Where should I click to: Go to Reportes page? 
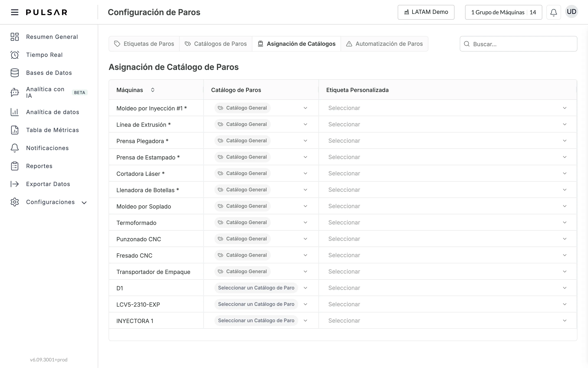click(x=39, y=166)
